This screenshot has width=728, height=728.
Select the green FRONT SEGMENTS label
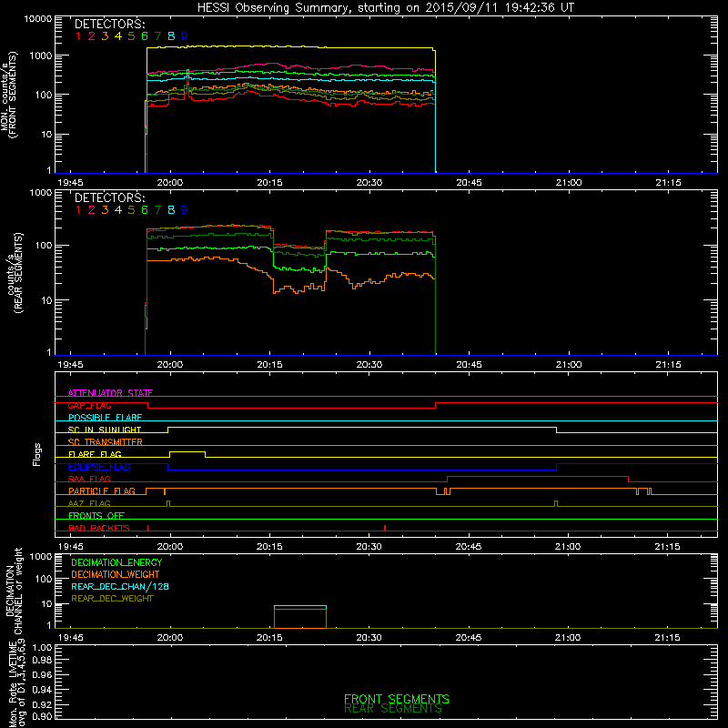tap(397, 698)
